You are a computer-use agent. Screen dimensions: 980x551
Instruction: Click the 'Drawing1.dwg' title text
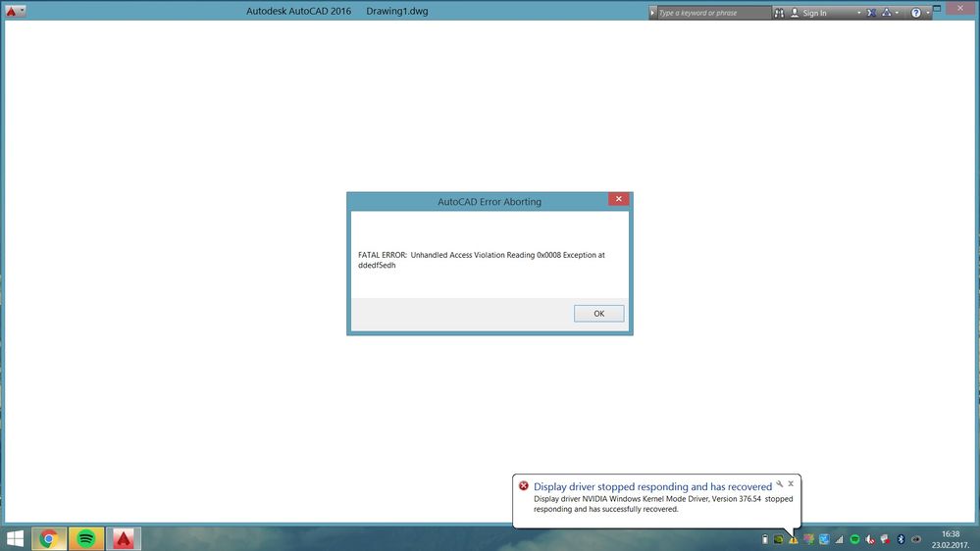(397, 11)
